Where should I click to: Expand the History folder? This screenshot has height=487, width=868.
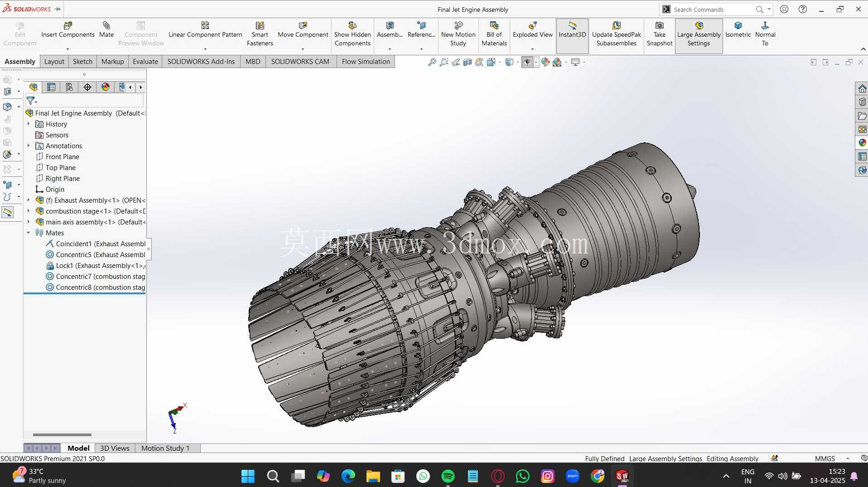click(29, 124)
